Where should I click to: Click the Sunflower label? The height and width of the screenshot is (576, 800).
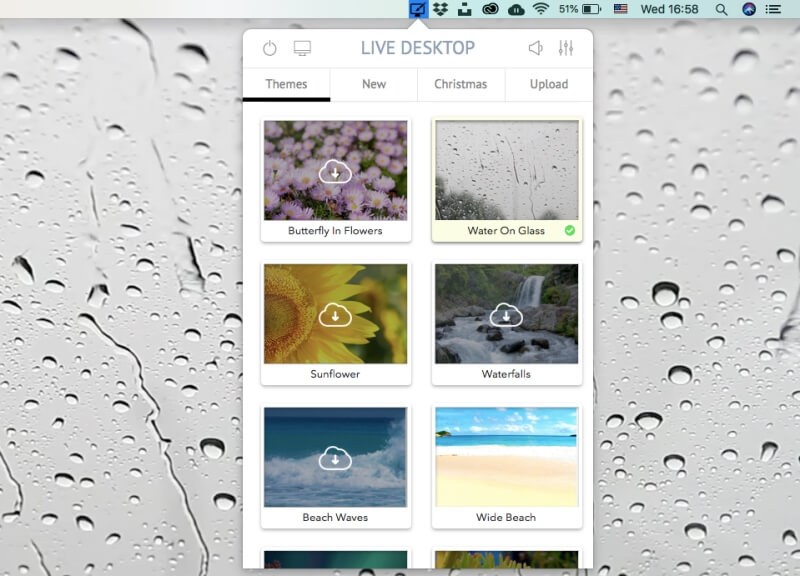coord(335,374)
